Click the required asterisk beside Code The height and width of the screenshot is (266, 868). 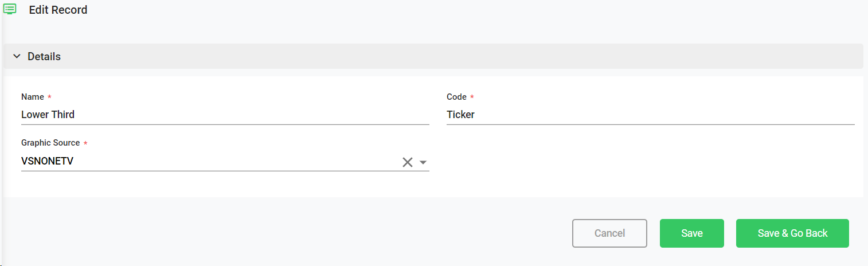point(472,97)
